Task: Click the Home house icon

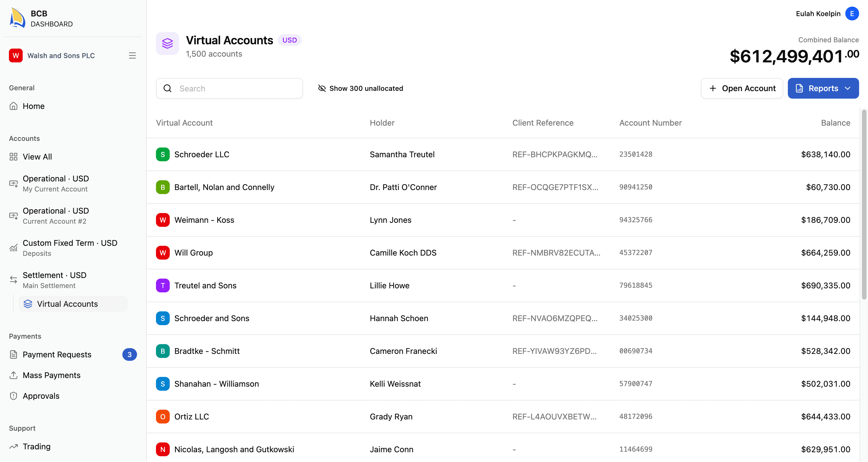Action: 13,106
